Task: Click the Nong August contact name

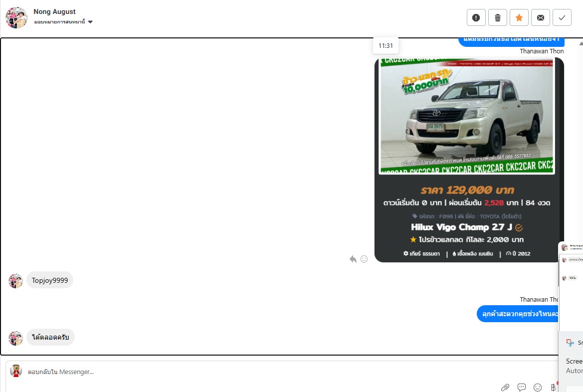Action: click(54, 11)
